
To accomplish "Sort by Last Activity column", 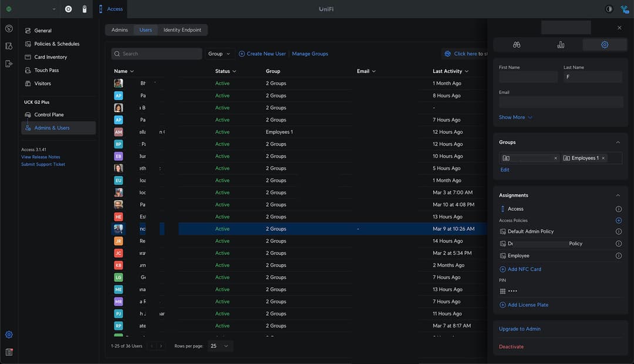I will [450, 71].
